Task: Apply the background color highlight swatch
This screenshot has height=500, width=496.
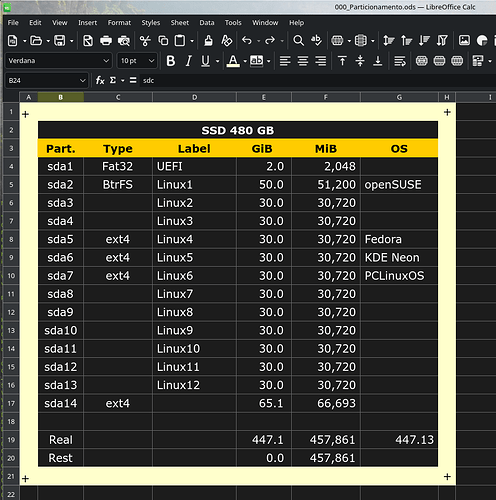Action: [256, 61]
